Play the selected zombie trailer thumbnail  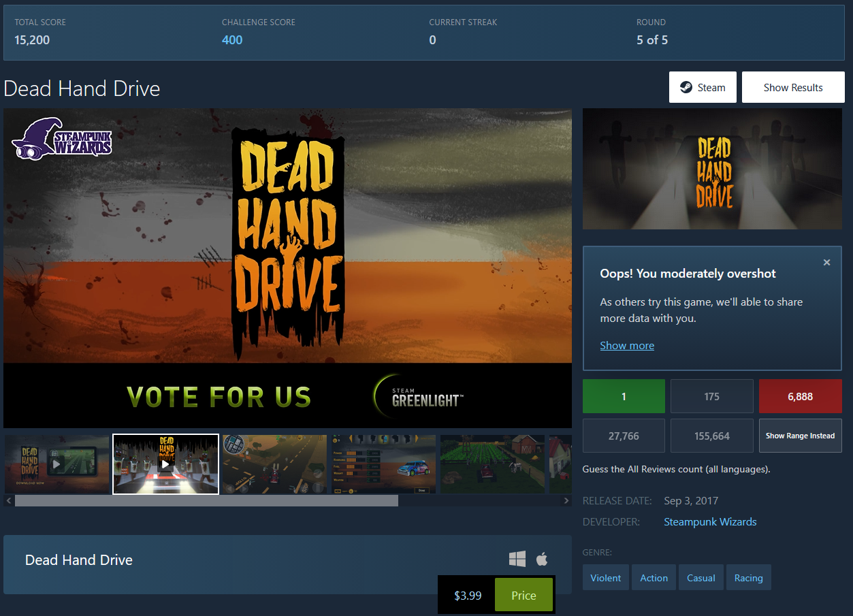point(165,464)
